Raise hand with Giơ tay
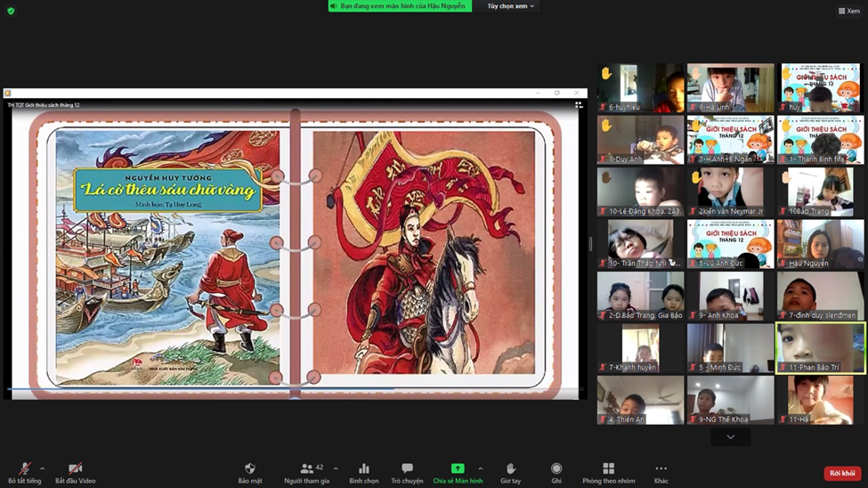The height and width of the screenshot is (488, 868). [510, 473]
